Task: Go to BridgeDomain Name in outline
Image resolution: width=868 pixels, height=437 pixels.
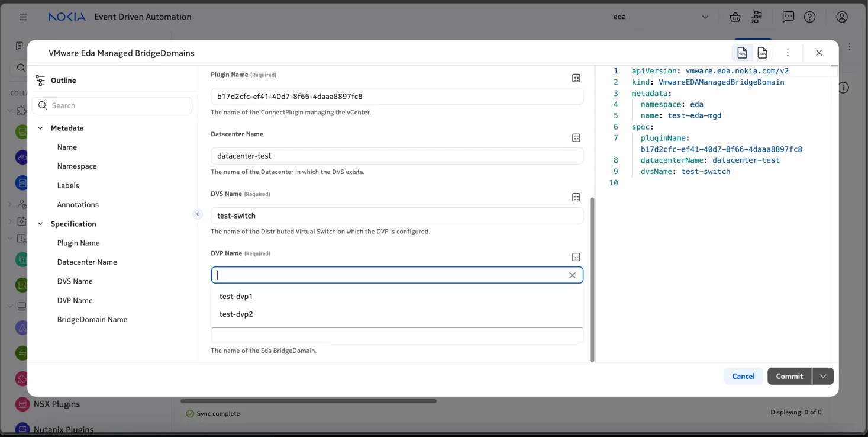Action: click(x=92, y=319)
